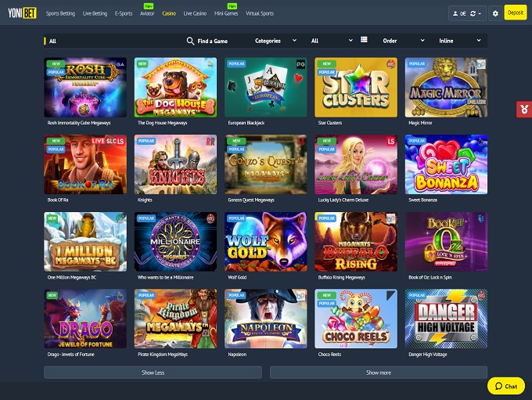Viewport: 532px width, 400px height.
Task: Open Sports Betting section
Action: pos(60,13)
